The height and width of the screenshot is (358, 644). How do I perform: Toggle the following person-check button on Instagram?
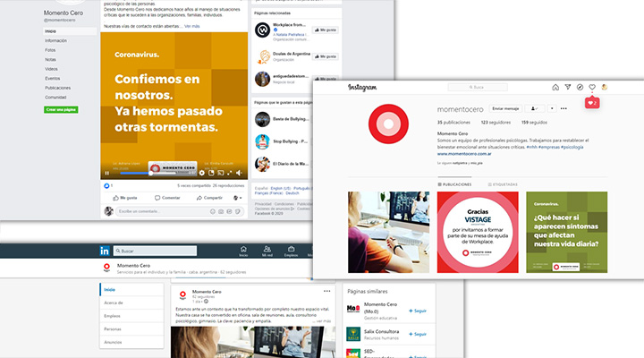(534, 108)
